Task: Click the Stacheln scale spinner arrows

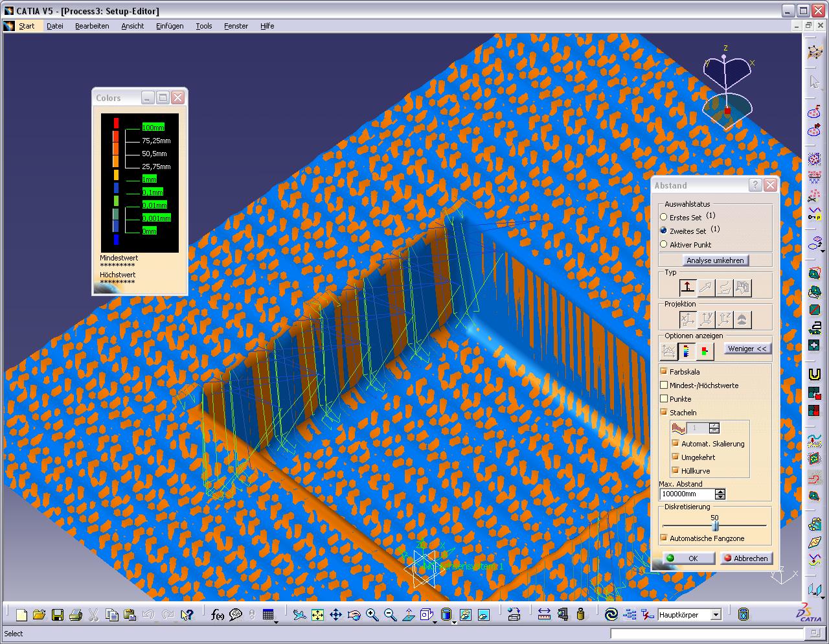Action: pos(714,428)
